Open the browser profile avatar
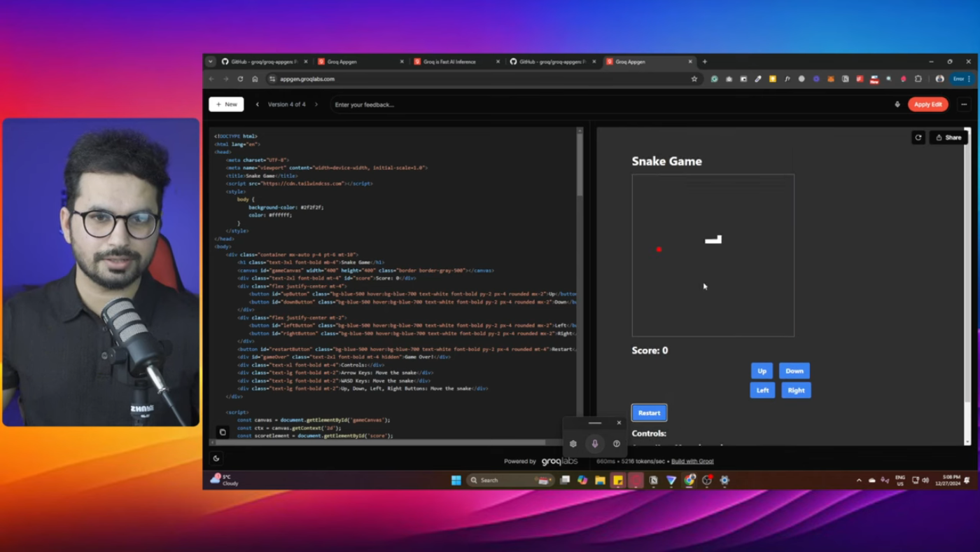Image resolution: width=980 pixels, height=552 pixels. pos(940,79)
